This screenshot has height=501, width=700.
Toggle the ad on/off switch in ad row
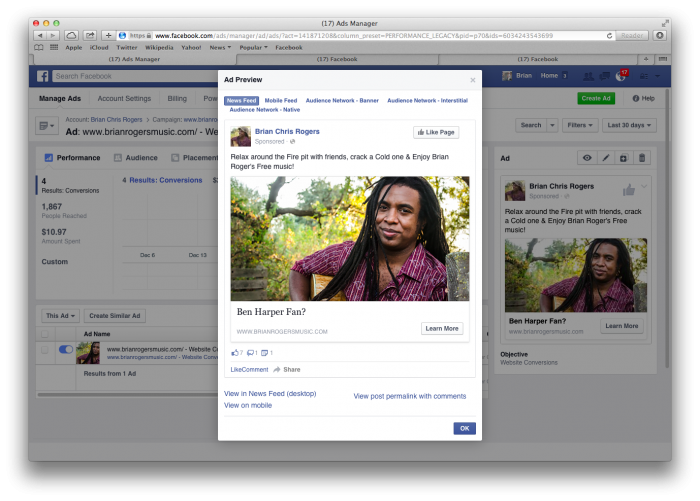(66, 349)
